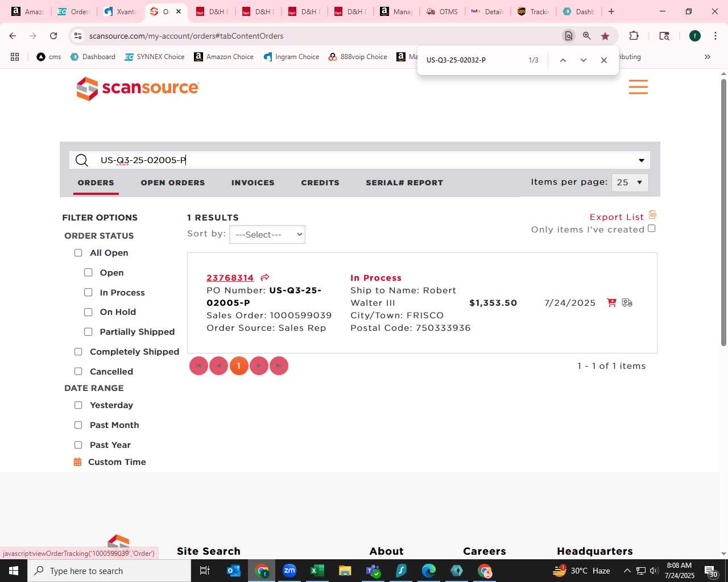
Task: Reload the page
Action: click(53, 36)
